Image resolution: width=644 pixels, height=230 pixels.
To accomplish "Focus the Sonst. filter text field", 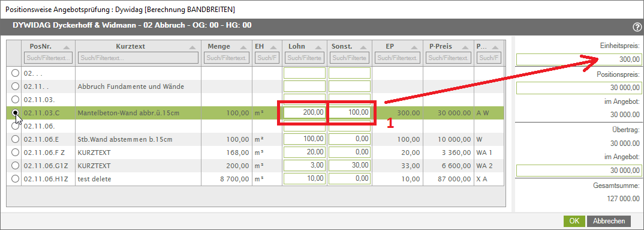I will click(350, 58).
